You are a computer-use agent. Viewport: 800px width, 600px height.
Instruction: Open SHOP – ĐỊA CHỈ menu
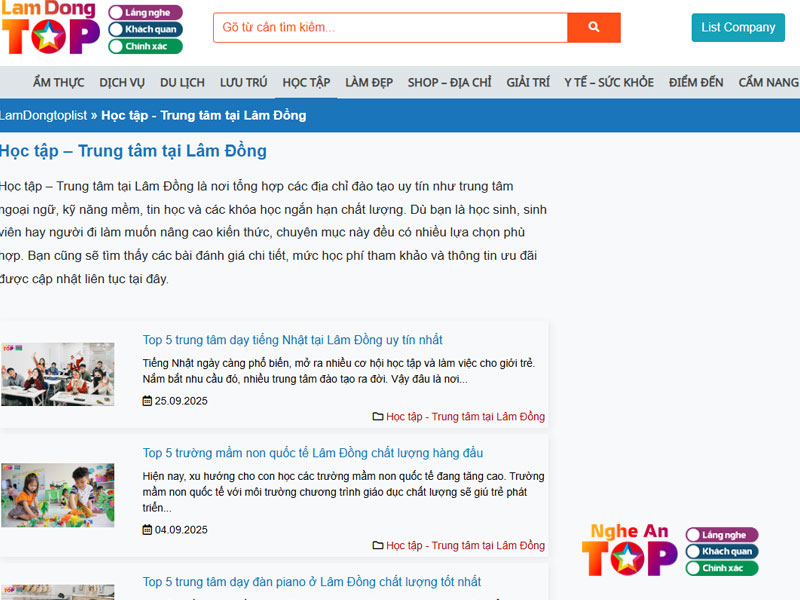449,82
